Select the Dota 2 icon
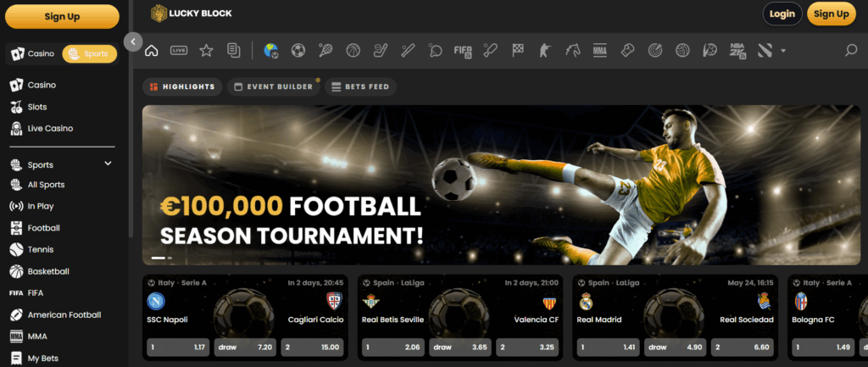This screenshot has height=367, width=868. point(765,50)
